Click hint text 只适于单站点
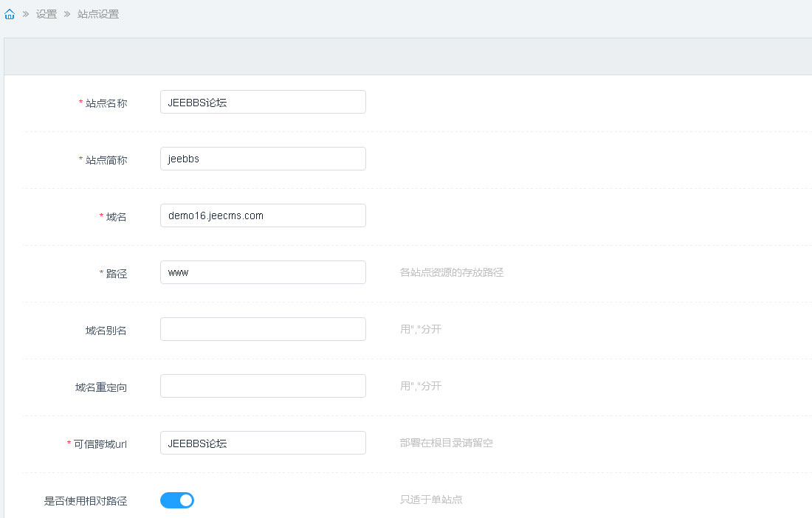The image size is (812, 518). click(431, 500)
